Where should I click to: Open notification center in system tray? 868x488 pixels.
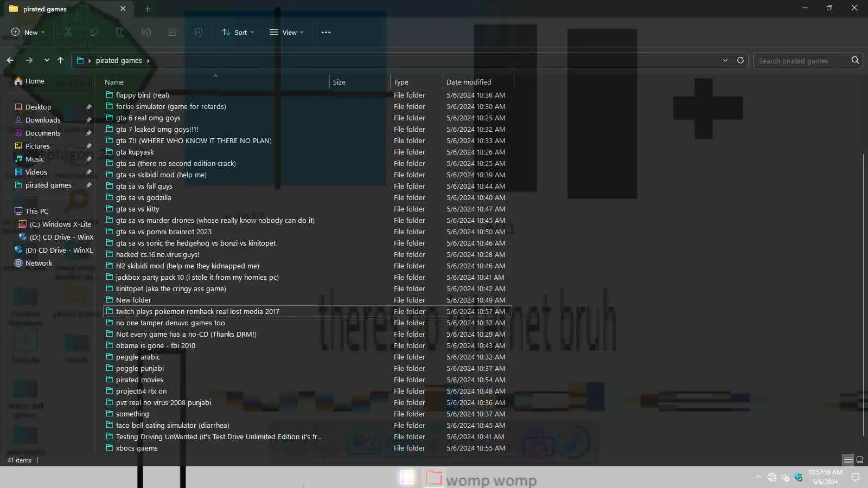click(x=856, y=477)
